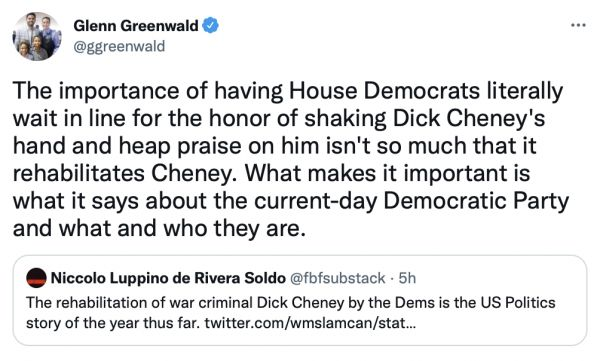Open Niccolo Luppino de Rivera Soldo's profile name

click(x=168, y=278)
